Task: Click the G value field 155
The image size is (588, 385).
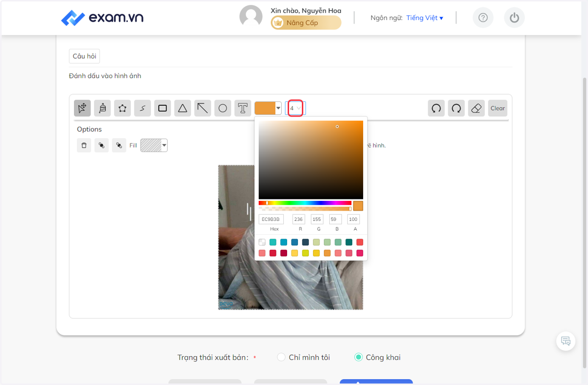Action: [317, 219]
